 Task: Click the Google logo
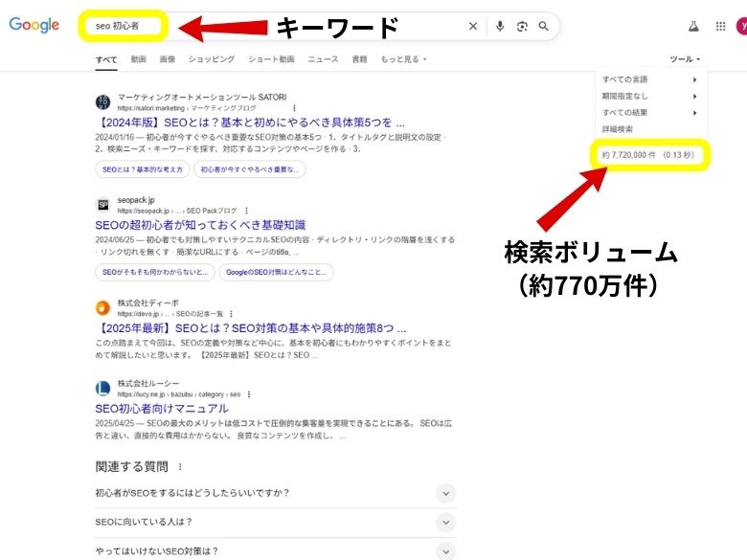(34, 24)
